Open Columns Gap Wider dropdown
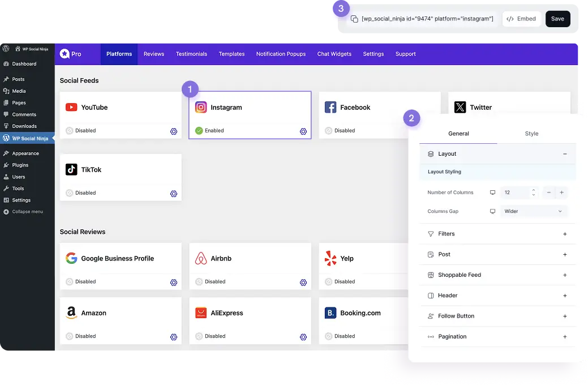The image size is (588, 385). point(533,211)
